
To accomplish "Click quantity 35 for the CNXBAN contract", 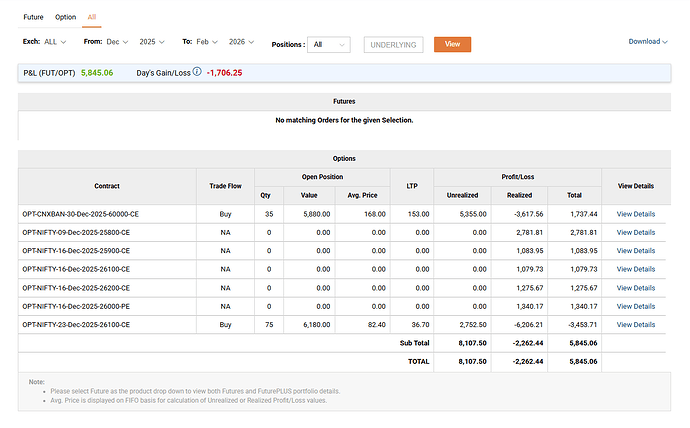I will click(268, 214).
